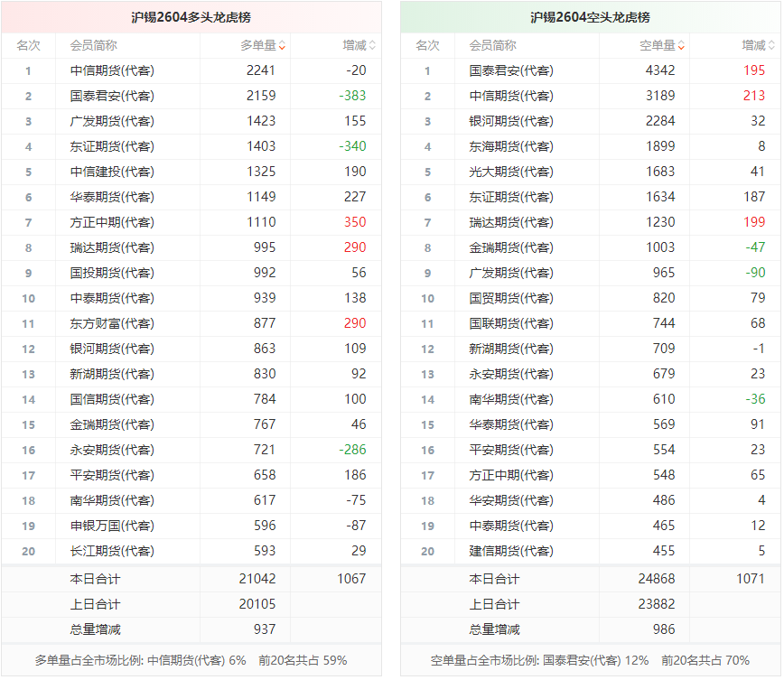Click 平安期货(代客) in the long table

click(x=112, y=475)
